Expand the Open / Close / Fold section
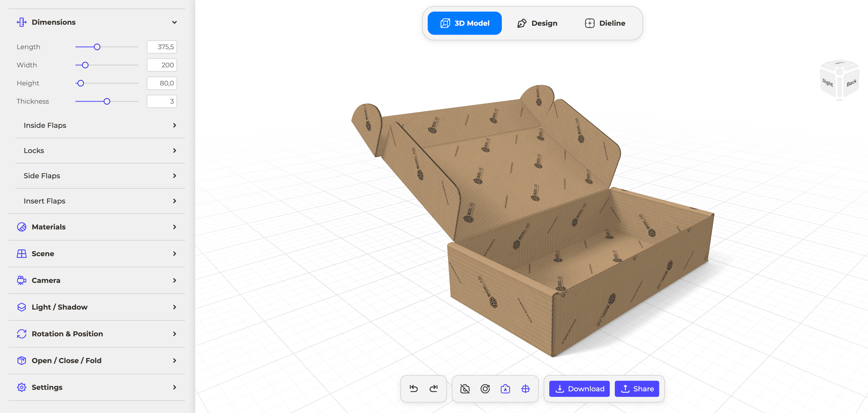 pyautogui.click(x=97, y=361)
